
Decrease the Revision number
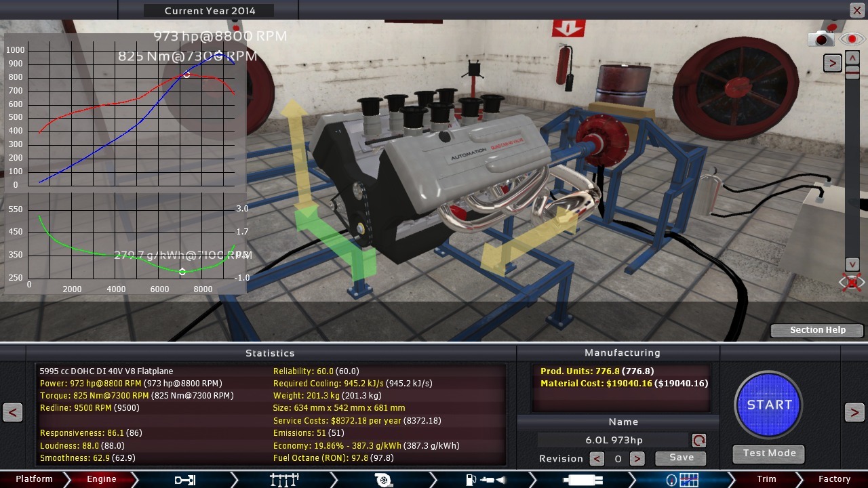point(597,459)
